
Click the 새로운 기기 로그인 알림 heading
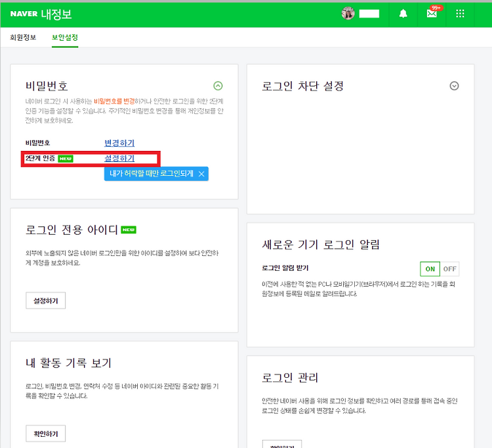click(x=321, y=245)
